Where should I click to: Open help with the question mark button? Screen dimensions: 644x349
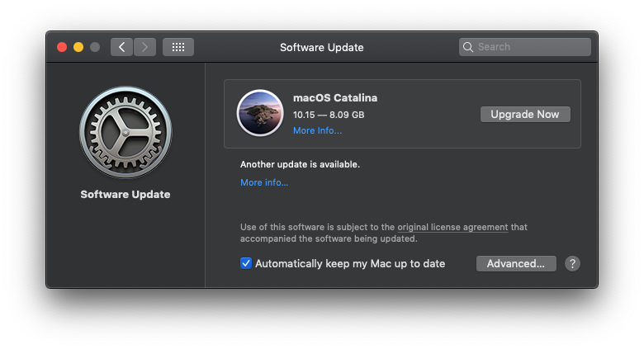(572, 263)
